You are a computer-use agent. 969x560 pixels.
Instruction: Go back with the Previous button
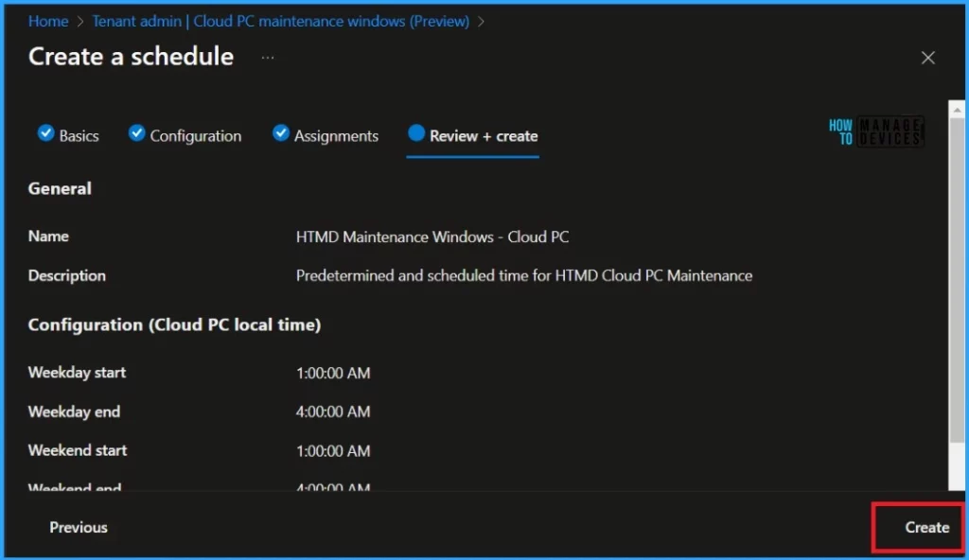tap(79, 527)
